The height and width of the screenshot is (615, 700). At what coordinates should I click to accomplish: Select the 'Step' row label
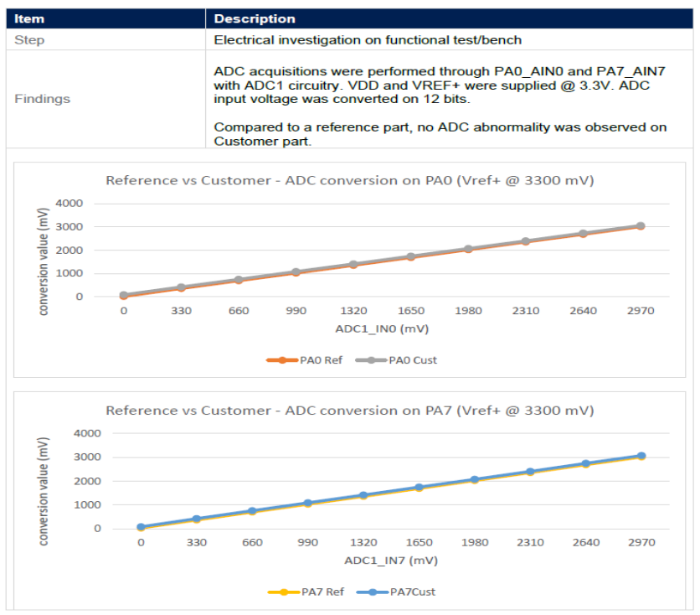pyautogui.click(x=29, y=39)
